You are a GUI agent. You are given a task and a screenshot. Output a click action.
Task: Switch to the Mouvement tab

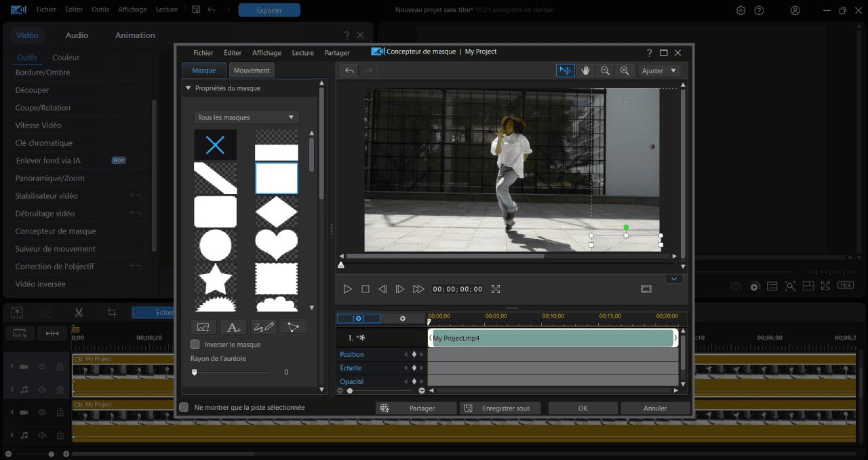coord(252,70)
